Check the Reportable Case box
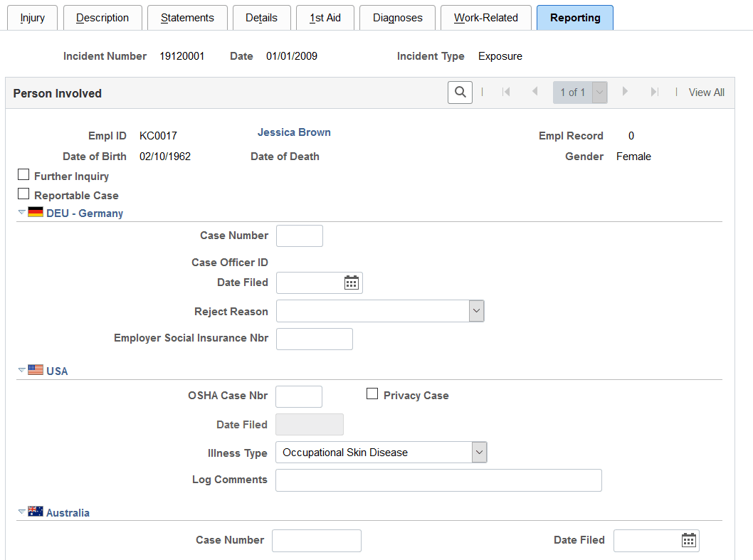Viewport: 753px width, 560px height. pos(23,194)
